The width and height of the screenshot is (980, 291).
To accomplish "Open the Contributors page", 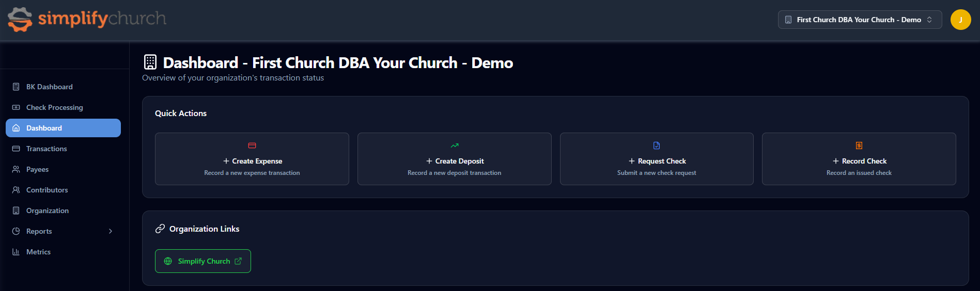I will (46, 190).
